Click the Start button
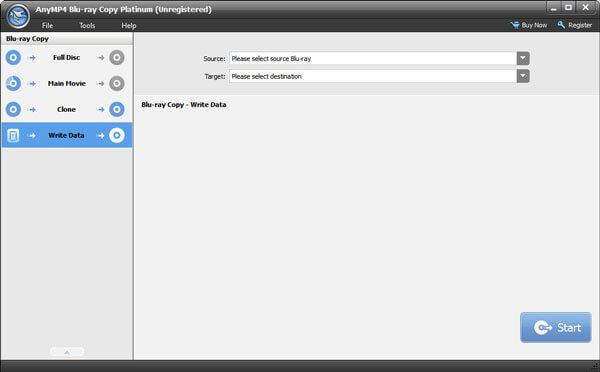600x372 pixels. coord(556,327)
